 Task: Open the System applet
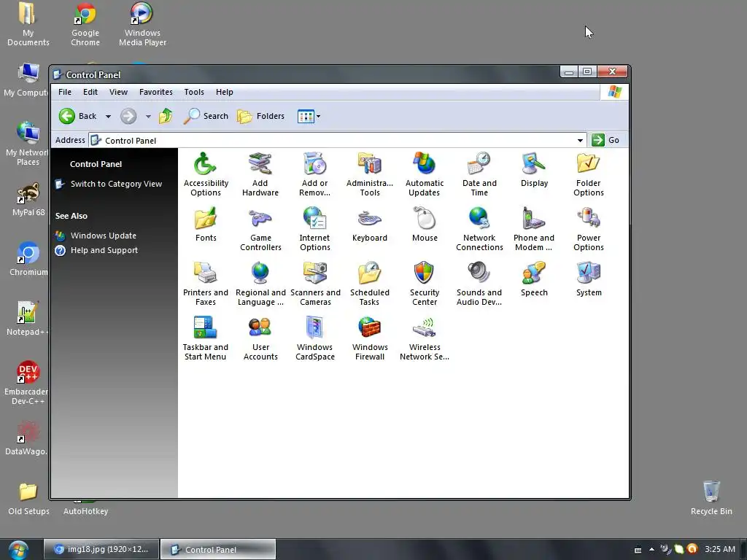coord(589,279)
